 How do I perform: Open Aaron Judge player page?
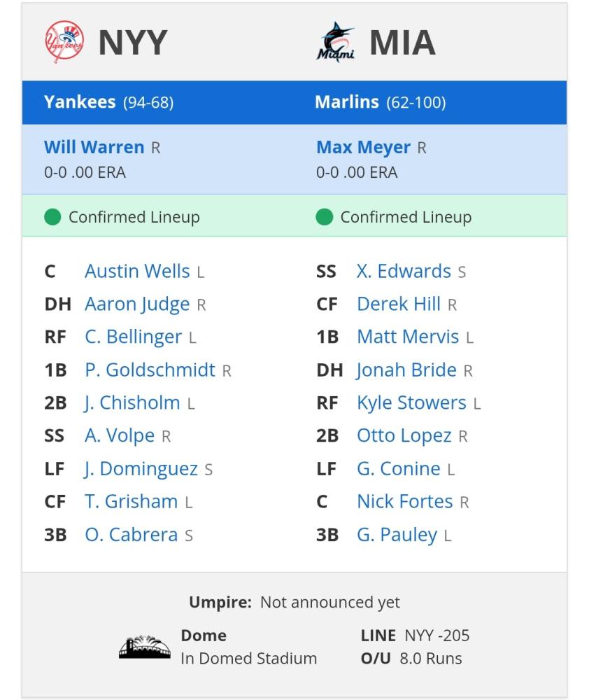click(x=137, y=304)
